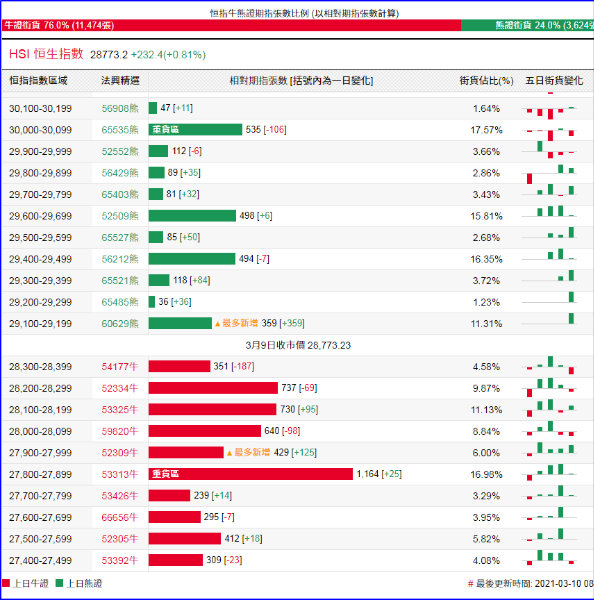Open bull contract link 52309牛
The height and width of the screenshot is (600, 594).
(119, 453)
